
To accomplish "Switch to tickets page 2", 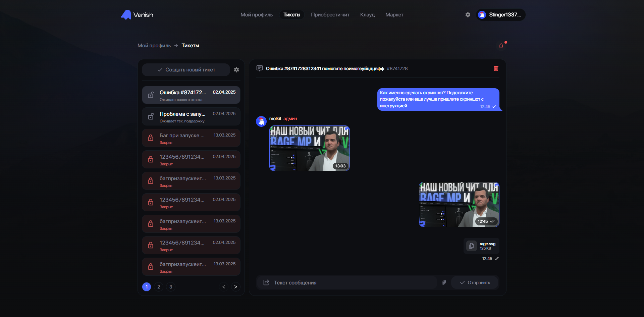I will tap(159, 287).
